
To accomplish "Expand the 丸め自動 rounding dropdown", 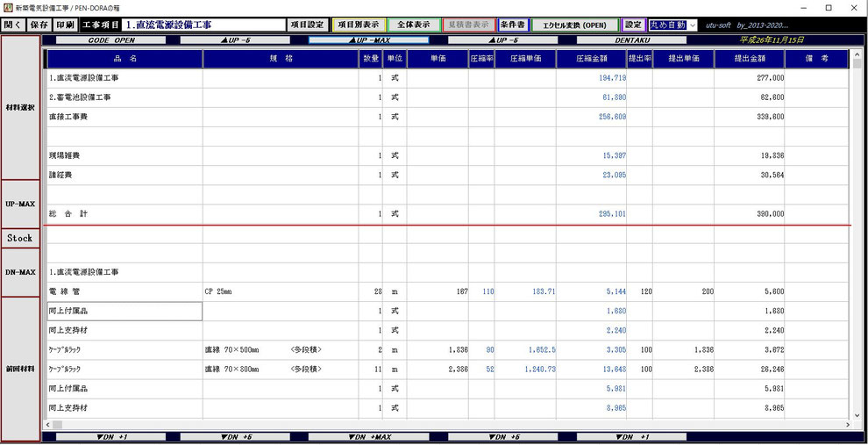I will coord(693,25).
